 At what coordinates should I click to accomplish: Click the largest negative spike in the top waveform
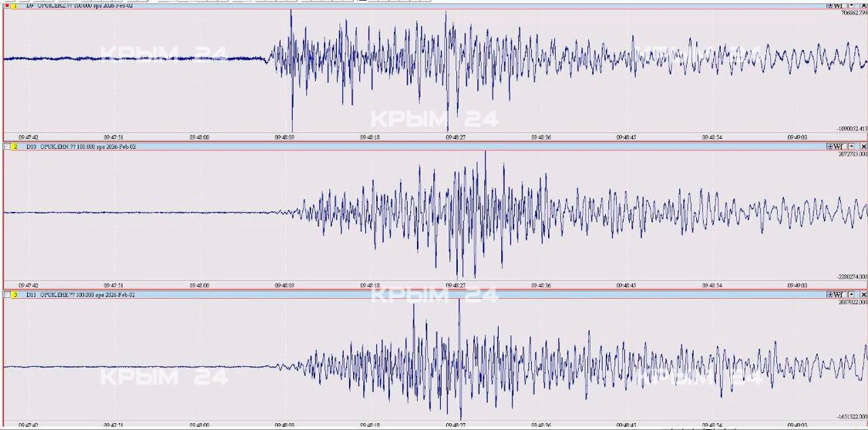click(x=292, y=128)
